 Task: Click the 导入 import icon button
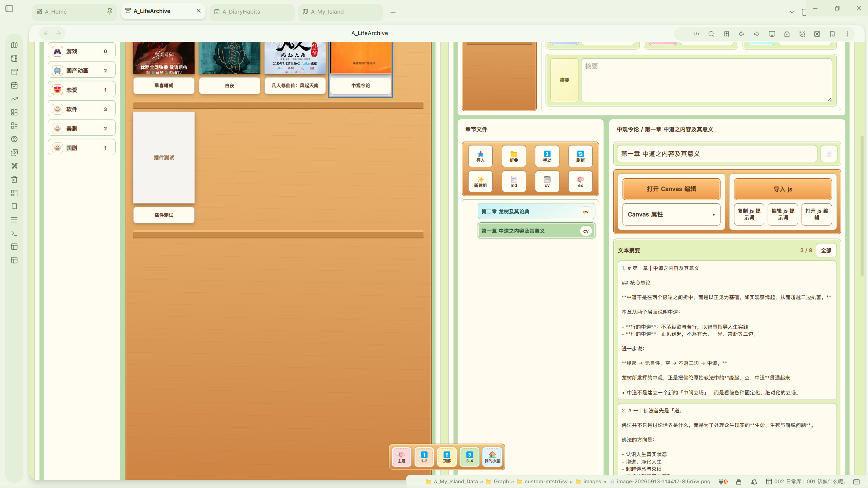pyautogui.click(x=480, y=156)
